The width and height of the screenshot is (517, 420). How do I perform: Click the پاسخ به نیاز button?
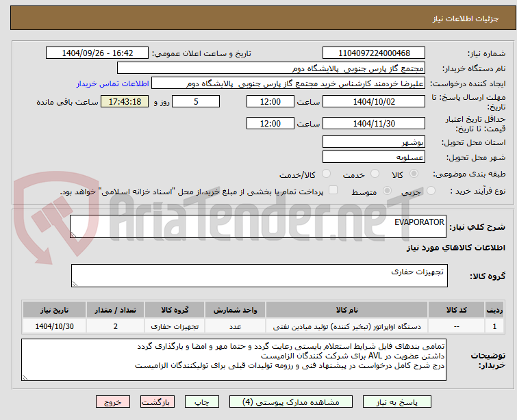(397, 402)
